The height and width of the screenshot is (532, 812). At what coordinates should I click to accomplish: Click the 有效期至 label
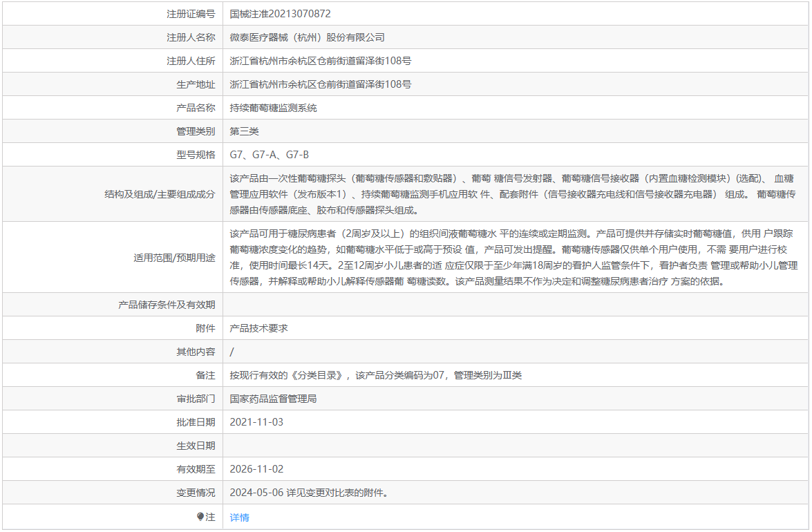tap(196, 469)
